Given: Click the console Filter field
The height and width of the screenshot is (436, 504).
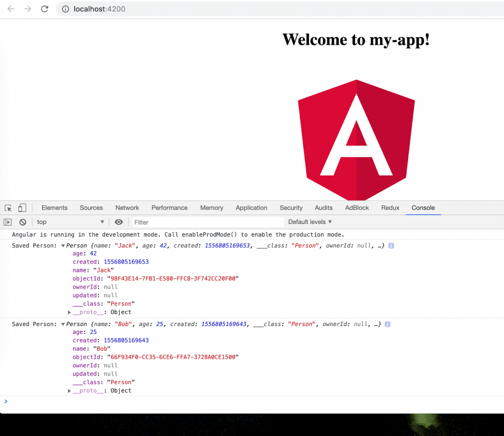Looking at the screenshot, I should click(x=208, y=222).
